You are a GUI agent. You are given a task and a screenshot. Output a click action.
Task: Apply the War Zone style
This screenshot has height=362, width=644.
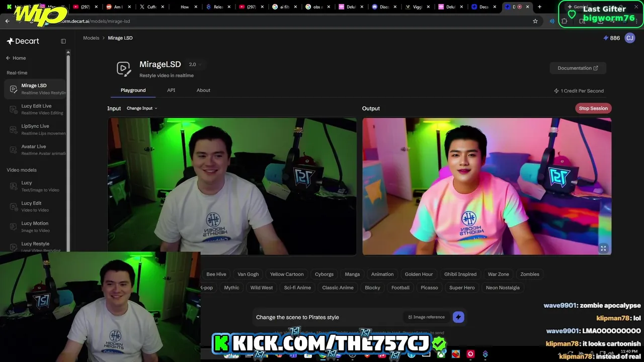(499, 275)
